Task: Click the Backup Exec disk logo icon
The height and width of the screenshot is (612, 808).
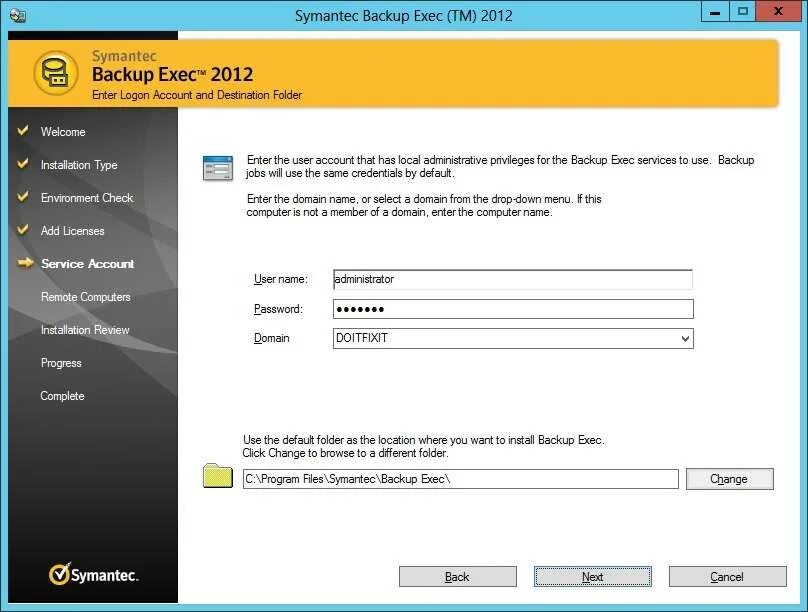Action: (56, 73)
